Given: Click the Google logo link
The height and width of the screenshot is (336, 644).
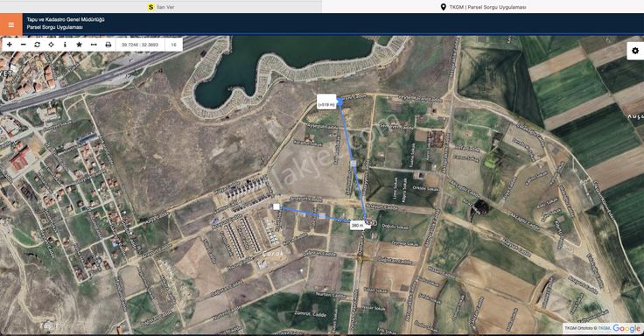Looking at the screenshot, I should (x=626, y=328).
